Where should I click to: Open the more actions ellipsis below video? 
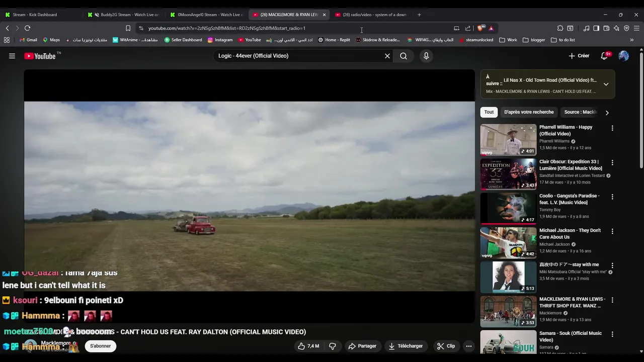click(469, 346)
